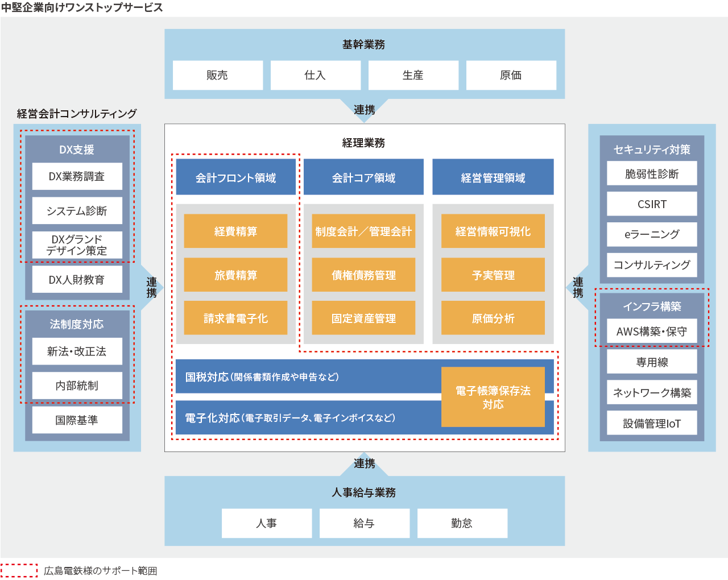The width and height of the screenshot is (728, 580).
Task: Select the DX人財教育 box
Action: tap(77, 280)
